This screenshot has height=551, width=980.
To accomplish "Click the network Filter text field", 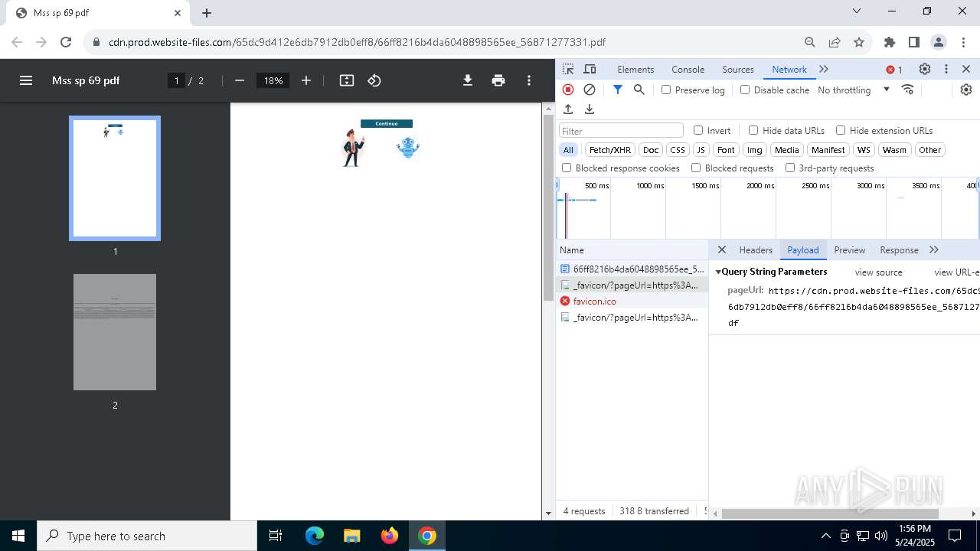I will click(621, 131).
